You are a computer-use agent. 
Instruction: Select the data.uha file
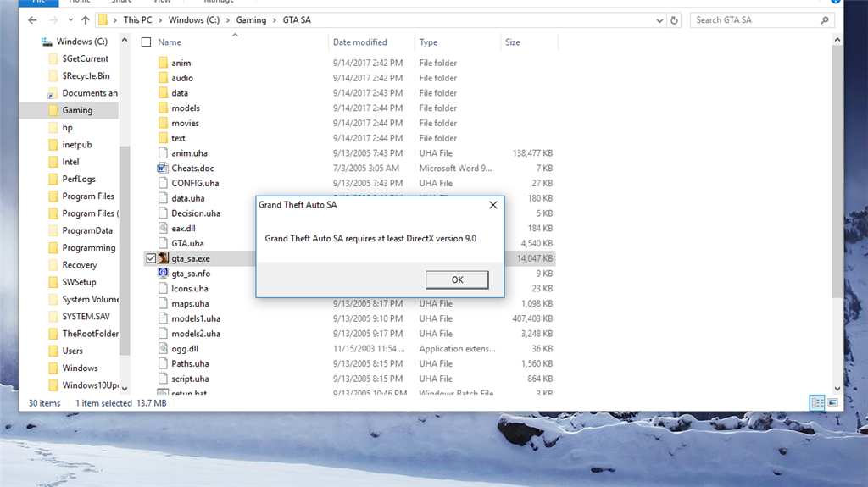point(187,198)
